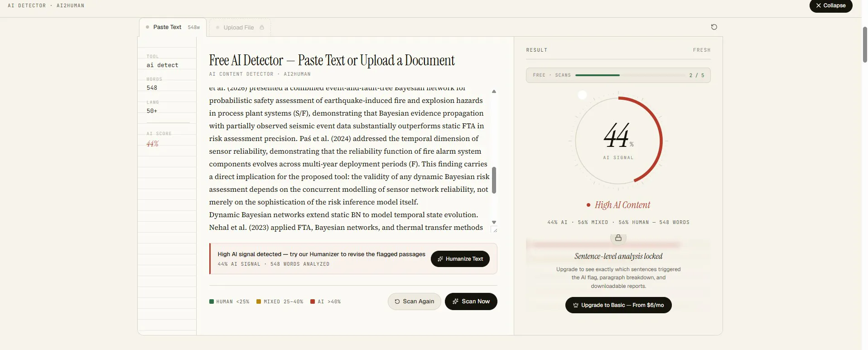The height and width of the screenshot is (350, 868).
Task: Click the textarea resize handle
Action: coord(495,230)
